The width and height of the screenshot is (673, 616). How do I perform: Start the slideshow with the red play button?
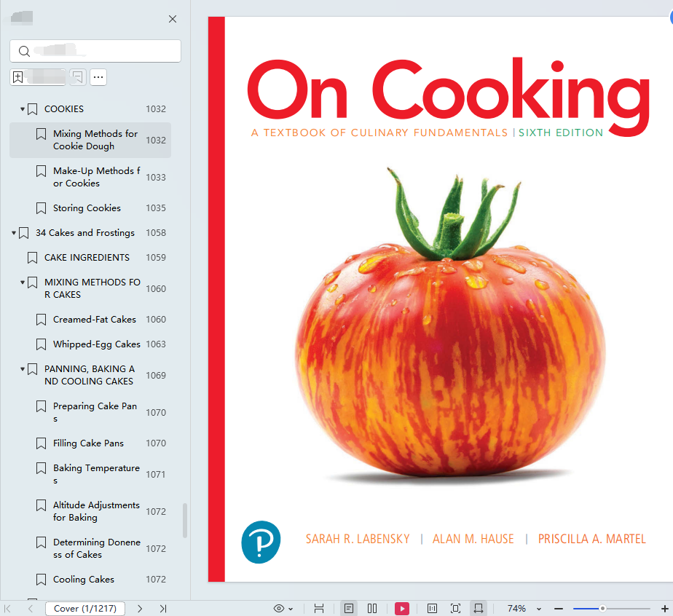click(x=402, y=608)
